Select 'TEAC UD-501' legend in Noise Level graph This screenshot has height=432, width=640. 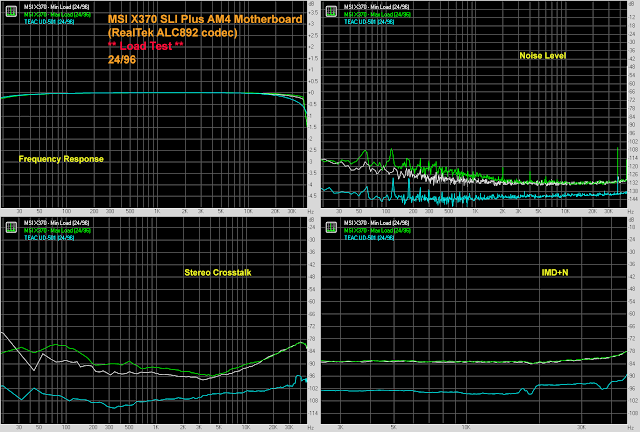tap(369, 22)
